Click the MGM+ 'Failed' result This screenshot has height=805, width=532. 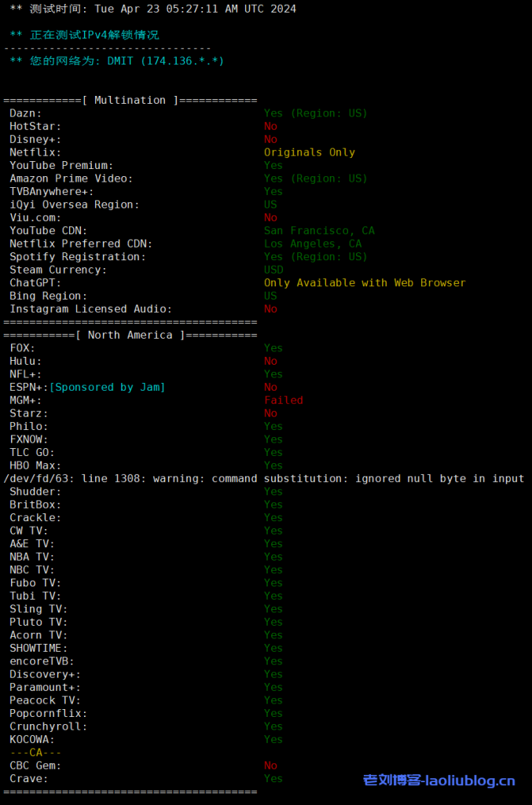coord(283,400)
